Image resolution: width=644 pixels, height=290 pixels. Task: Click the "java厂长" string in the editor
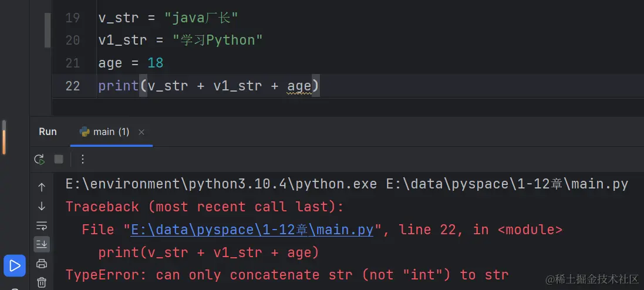(x=201, y=18)
